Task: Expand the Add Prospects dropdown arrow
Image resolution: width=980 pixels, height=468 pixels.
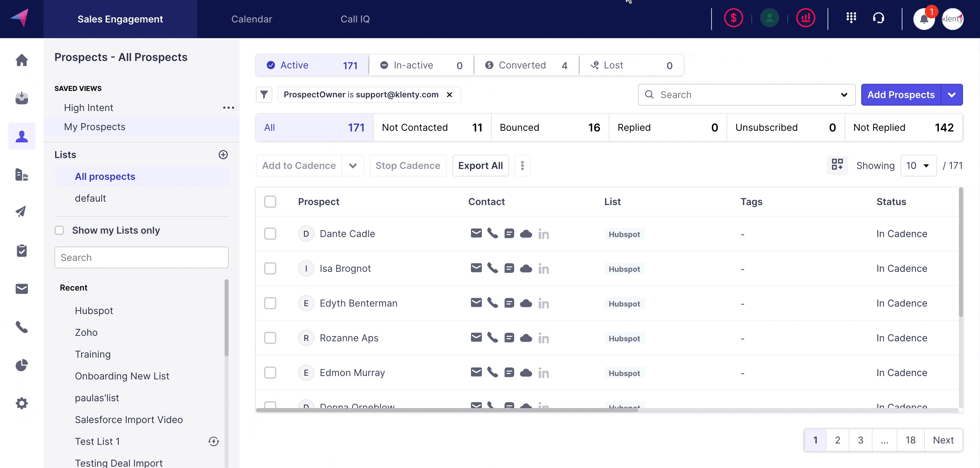Action: (951, 95)
